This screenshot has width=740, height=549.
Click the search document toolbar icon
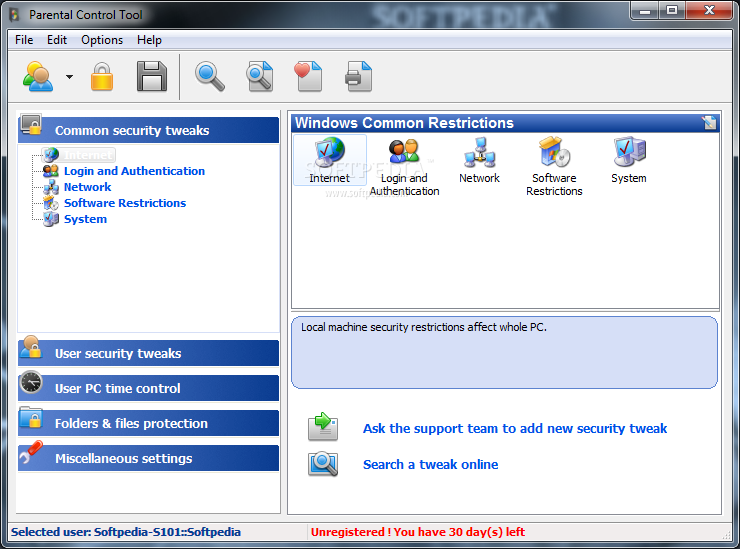(260, 76)
